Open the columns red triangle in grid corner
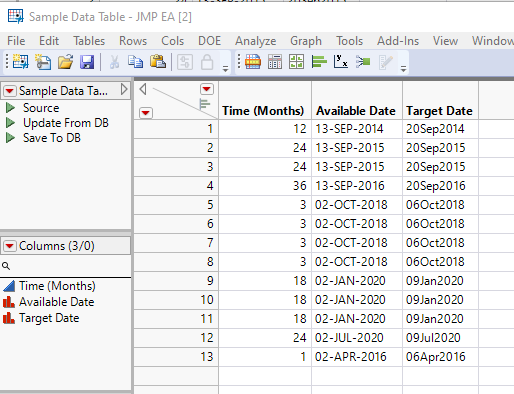 click(207, 89)
